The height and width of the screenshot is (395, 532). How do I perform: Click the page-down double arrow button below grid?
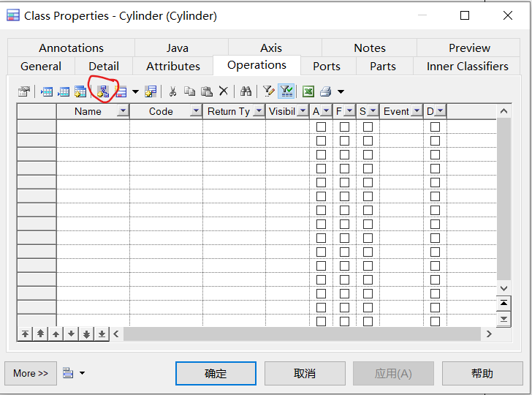[x=86, y=334]
